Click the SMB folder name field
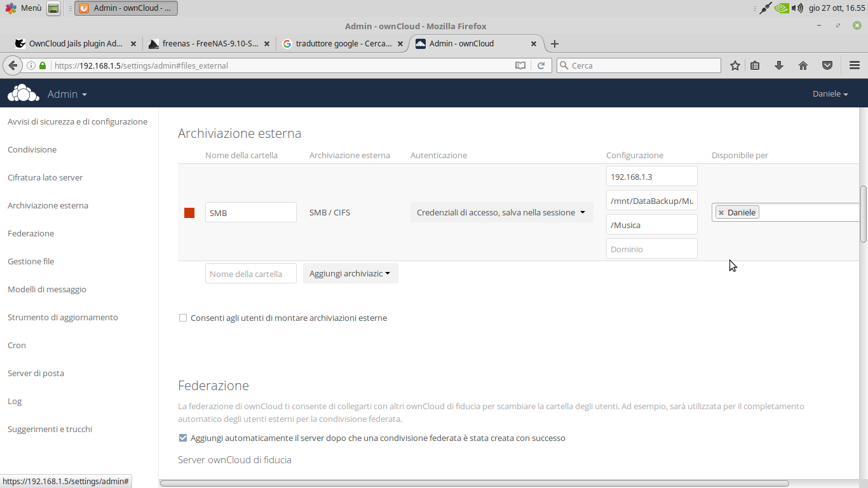The width and height of the screenshot is (868, 488). click(251, 212)
